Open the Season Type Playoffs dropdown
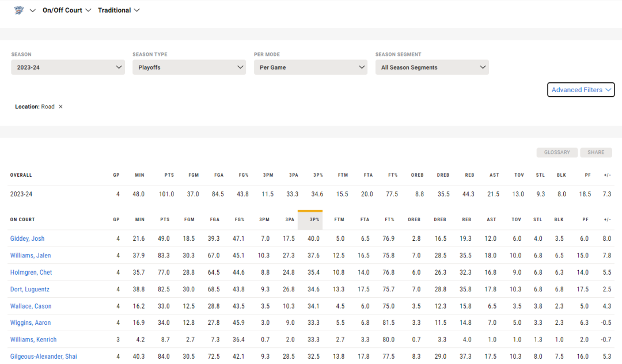The height and width of the screenshot is (364, 622). click(189, 67)
